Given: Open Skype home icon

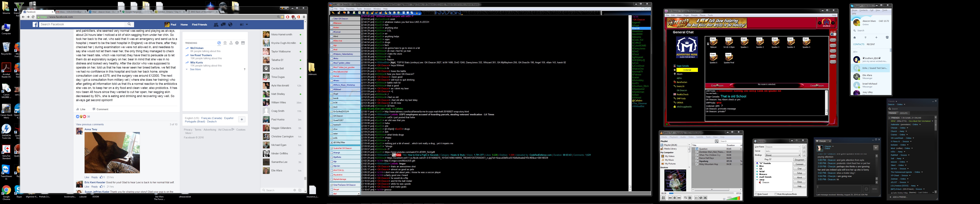Looking at the screenshot, I should pyautogui.click(x=854, y=38).
